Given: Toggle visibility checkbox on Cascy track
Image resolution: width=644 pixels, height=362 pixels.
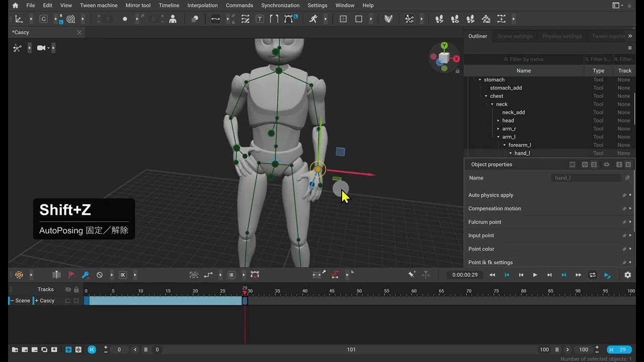Looking at the screenshot, I should point(68,301).
